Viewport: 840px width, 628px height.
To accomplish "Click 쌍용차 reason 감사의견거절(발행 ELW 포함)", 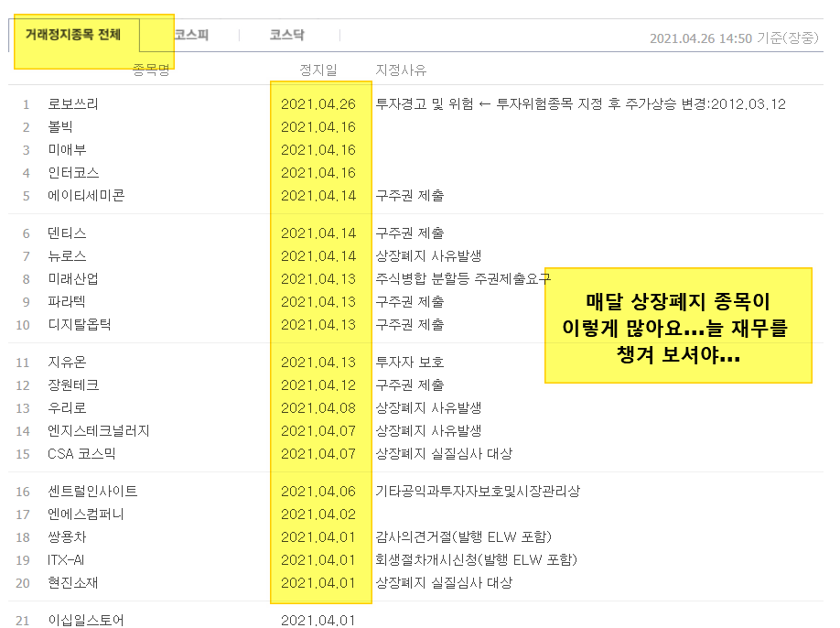I will (x=464, y=536).
